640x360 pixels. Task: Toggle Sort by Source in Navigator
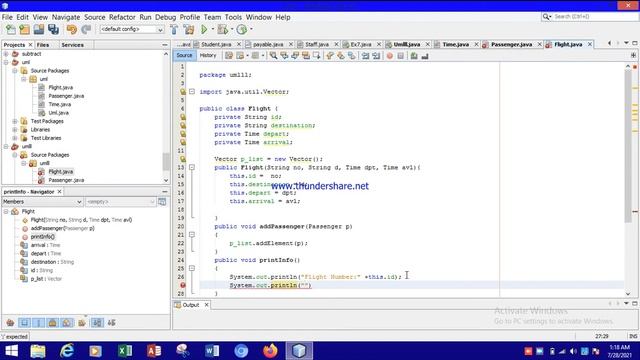(x=111, y=323)
